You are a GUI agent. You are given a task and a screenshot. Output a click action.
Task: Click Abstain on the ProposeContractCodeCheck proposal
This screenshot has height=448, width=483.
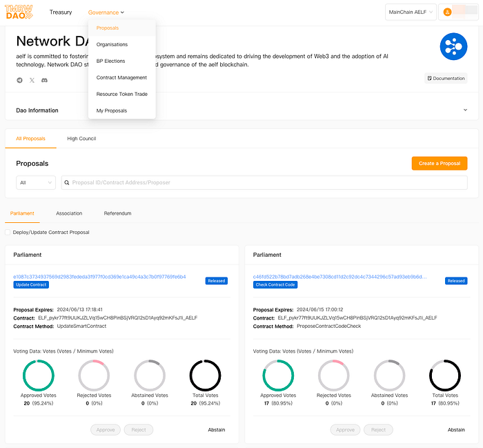coord(456,430)
